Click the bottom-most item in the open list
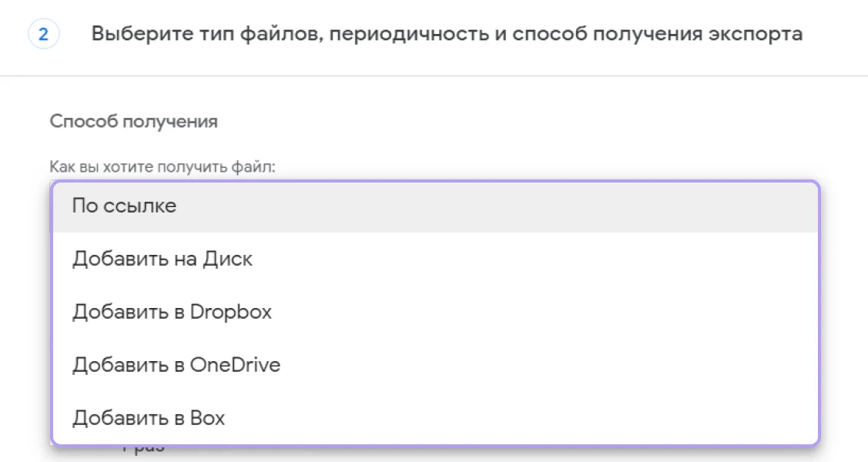 click(x=435, y=418)
